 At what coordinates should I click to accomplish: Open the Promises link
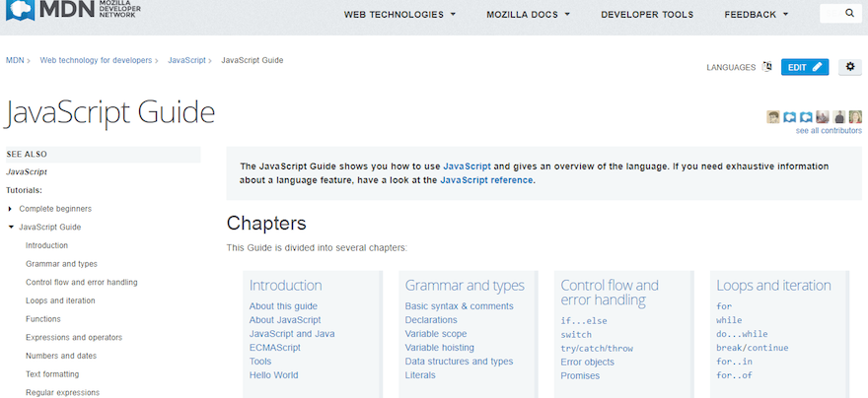coord(580,376)
